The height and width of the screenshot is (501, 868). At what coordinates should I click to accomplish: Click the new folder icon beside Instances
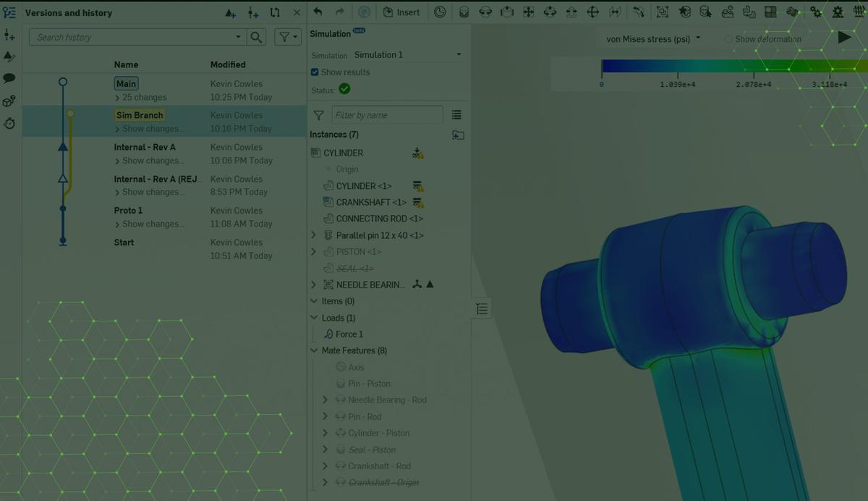pos(458,135)
